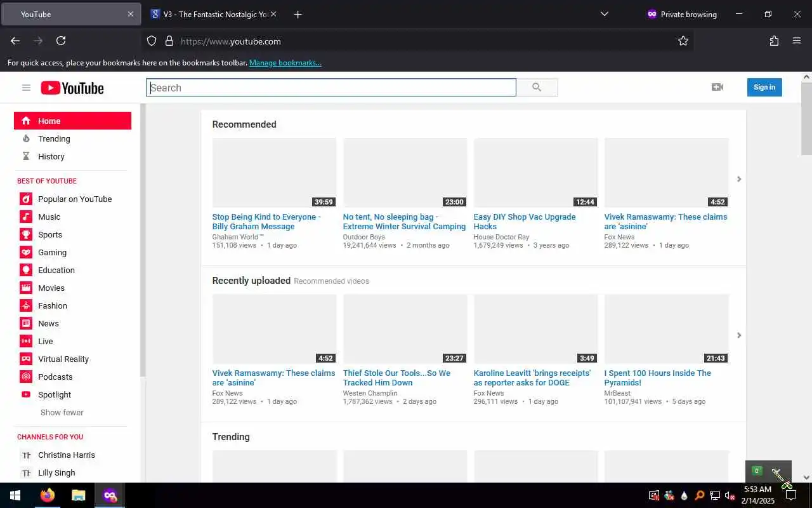This screenshot has height=508, width=812.
Task: Click the Westen Champlin channel name
Action: coord(370,393)
